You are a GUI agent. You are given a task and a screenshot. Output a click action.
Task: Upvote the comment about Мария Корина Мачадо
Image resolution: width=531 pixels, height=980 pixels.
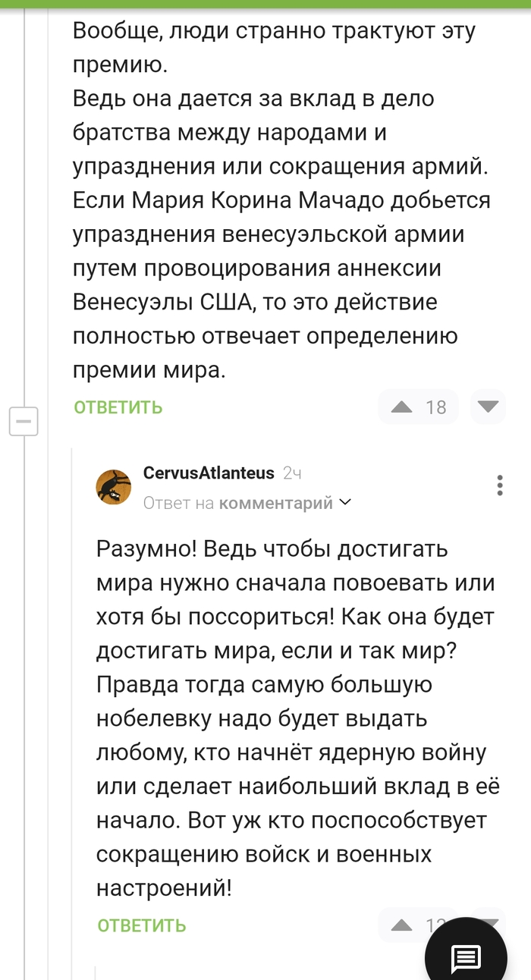pos(402,407)
